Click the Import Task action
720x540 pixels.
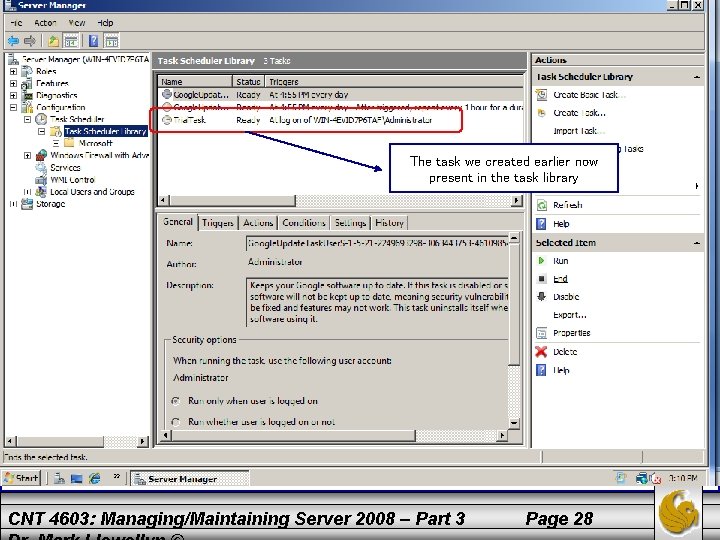click(579, 131)
